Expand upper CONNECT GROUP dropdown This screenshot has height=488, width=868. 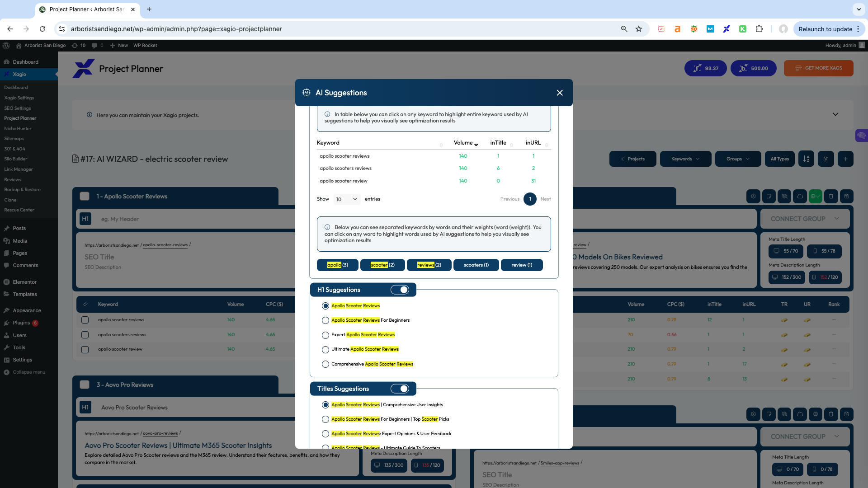click(x=805, y=219)
